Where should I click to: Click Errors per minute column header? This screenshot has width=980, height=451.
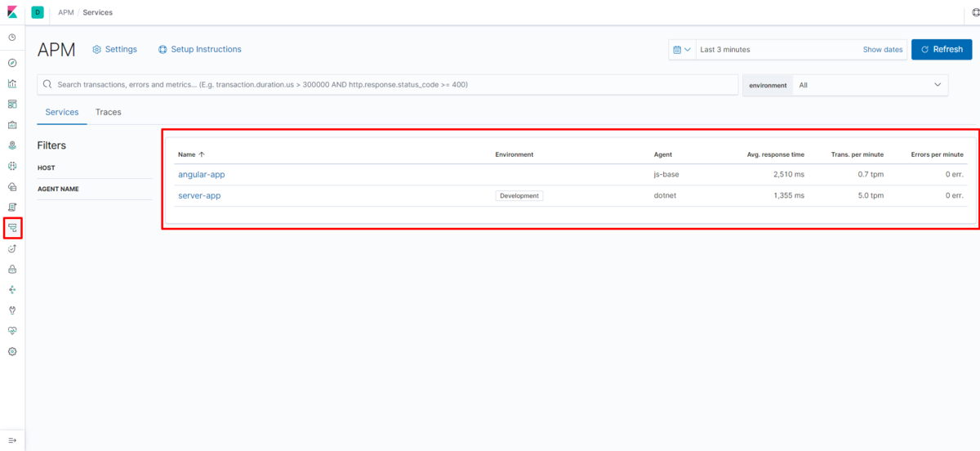coord(938,154)
